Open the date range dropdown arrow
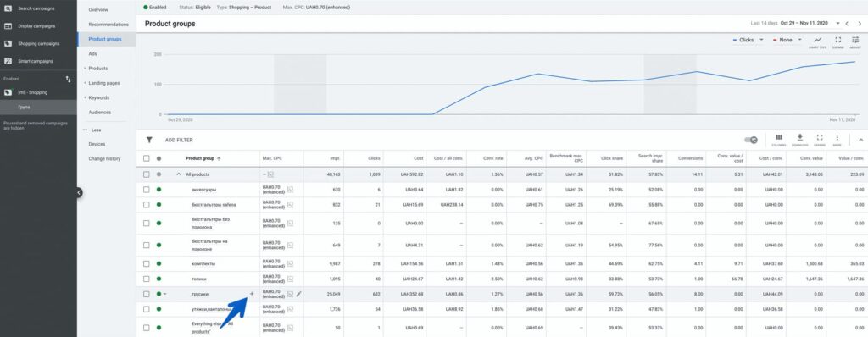Screen dimensions: 868x337 [x=837, y=24]
